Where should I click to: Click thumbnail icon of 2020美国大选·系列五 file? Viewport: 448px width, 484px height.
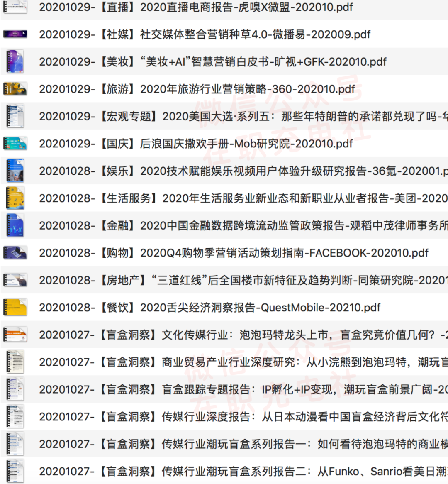[15, 116]
